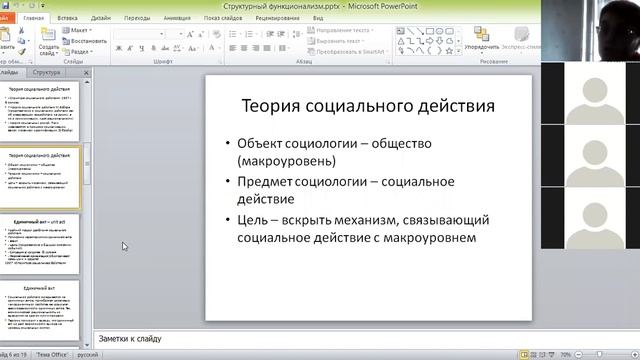Image resolution: width=640 pixels, height=360 pixels.
Task: Toggle Bold (Ж) formatting
Action: (x=119, y=49)
